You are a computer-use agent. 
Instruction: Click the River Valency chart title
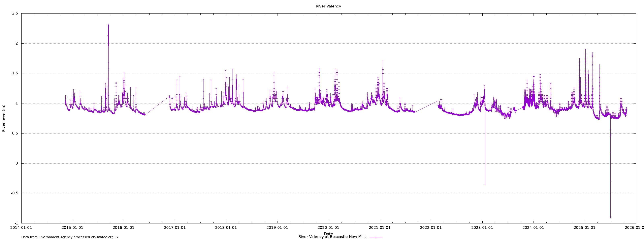click(x=328, y=6)
